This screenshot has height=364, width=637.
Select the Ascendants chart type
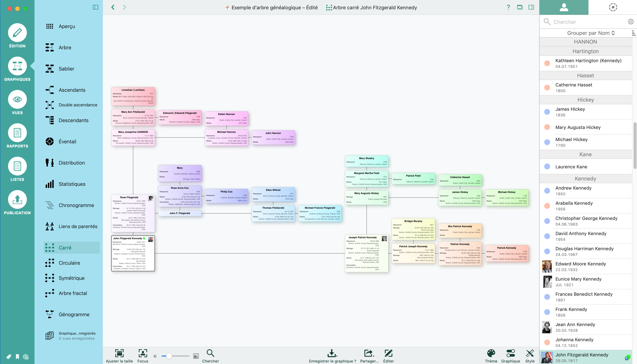coord(71,90)
